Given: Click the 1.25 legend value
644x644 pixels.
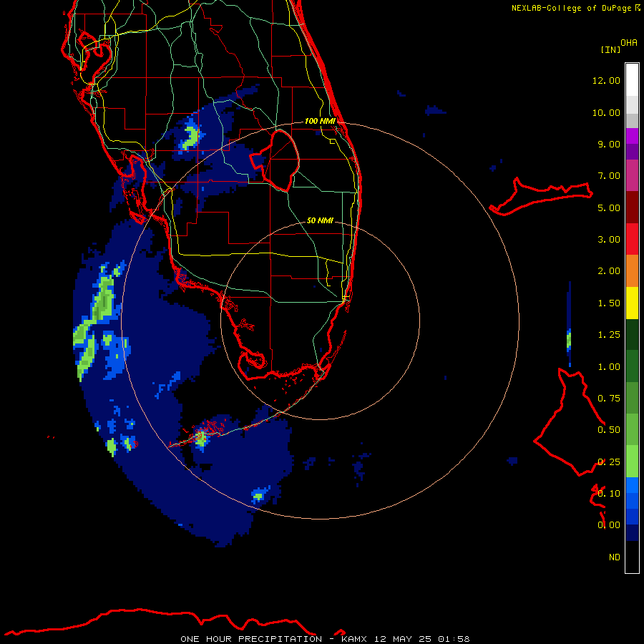Looking at the screenshot, I should (x=609, y=335).
